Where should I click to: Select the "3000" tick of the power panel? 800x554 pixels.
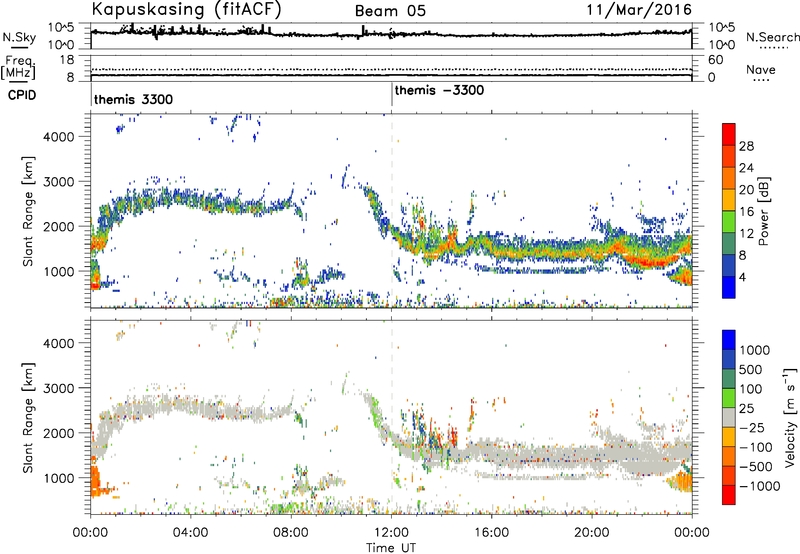point(59,182)
